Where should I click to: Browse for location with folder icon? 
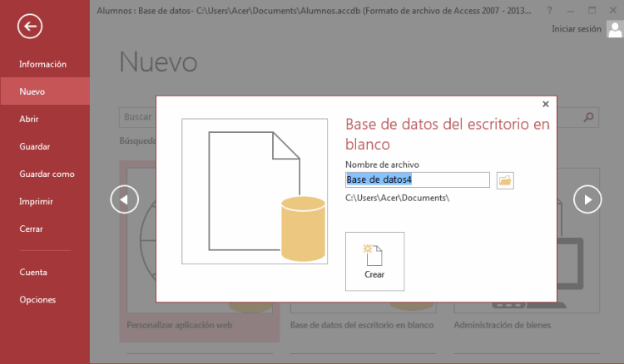(x=505, y=180)
